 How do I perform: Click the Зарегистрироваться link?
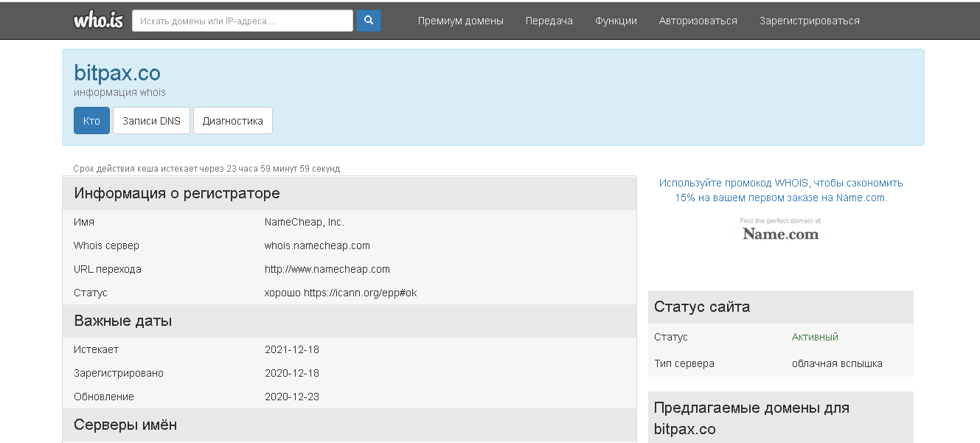809,21
